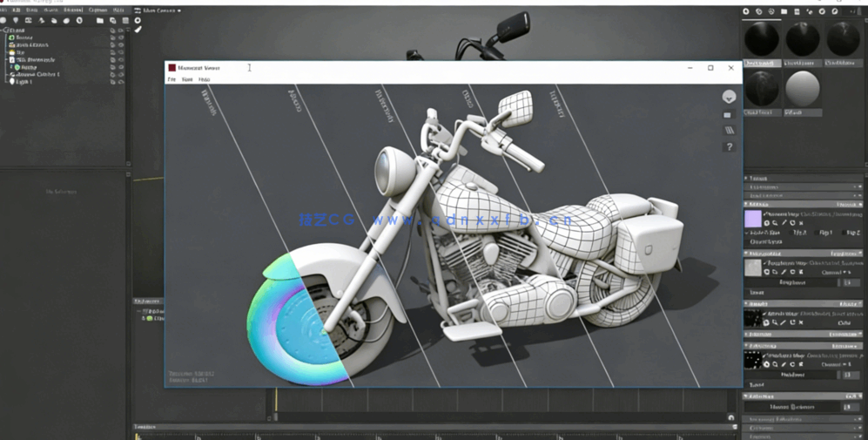Screen dimensions: 868x440
Task: Click the magnifier icon for the normal map
Action: (x=775, y=223)
